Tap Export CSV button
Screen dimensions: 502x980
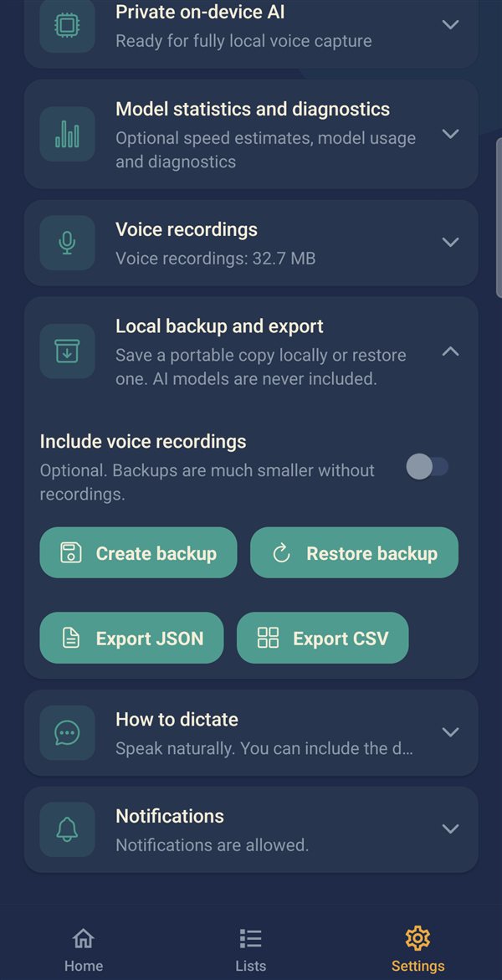323,638
